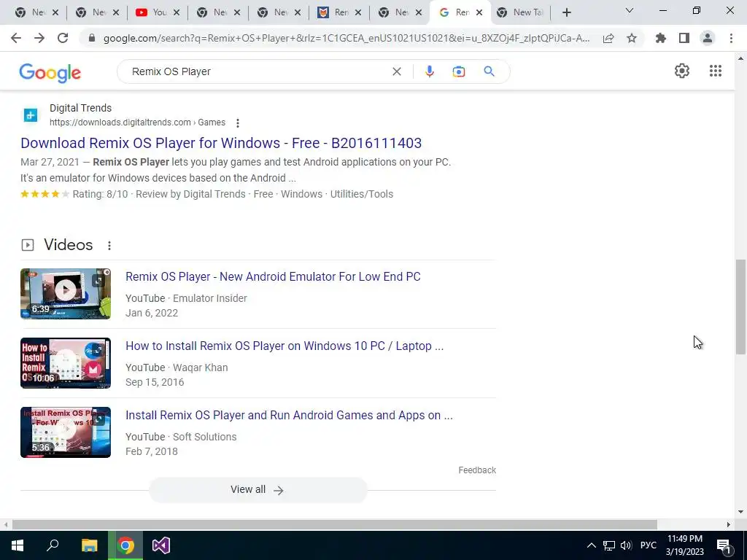Open the tab search chevron
The width and height of the screenshot is (747, 560).
click(x=630, y=10)
